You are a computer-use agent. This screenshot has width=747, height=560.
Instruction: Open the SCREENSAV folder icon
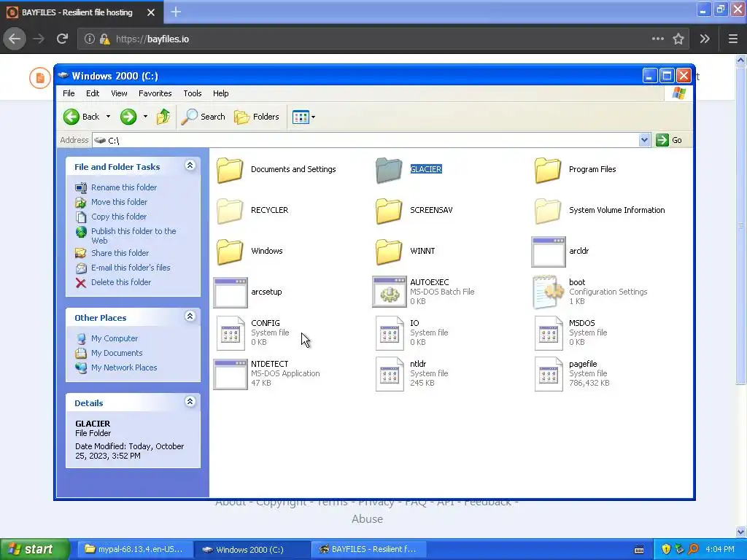click(x=389, y=211)
